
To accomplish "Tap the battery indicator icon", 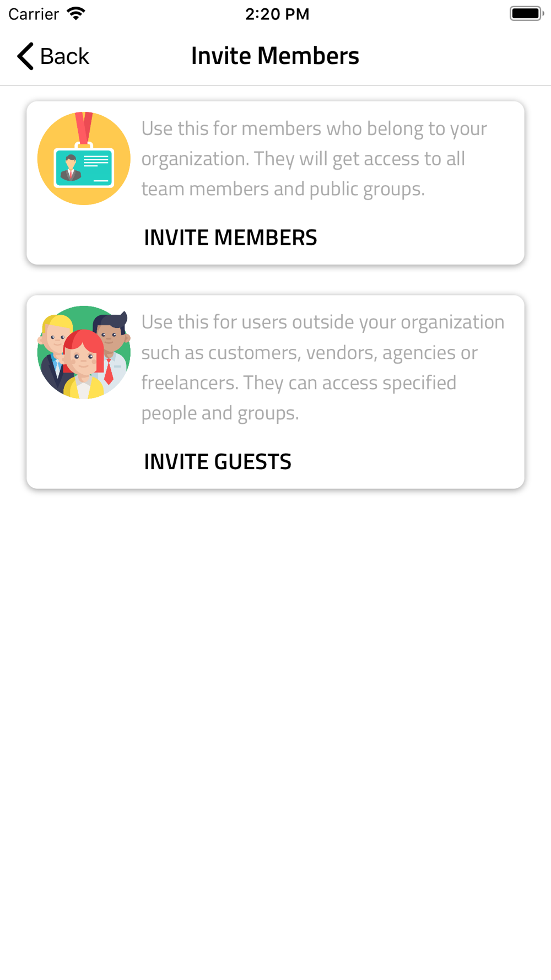I will click(x=526, y=14).
